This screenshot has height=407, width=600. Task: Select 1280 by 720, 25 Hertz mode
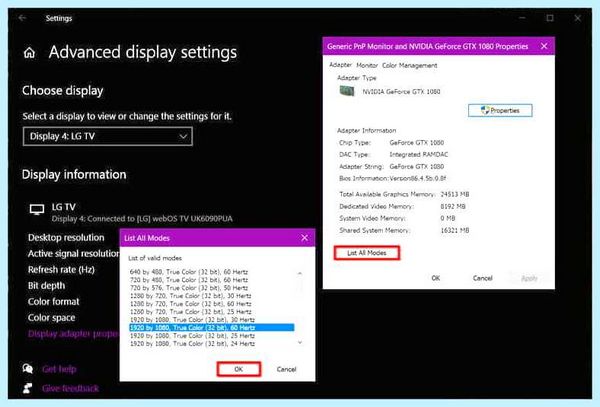(191, 312)
